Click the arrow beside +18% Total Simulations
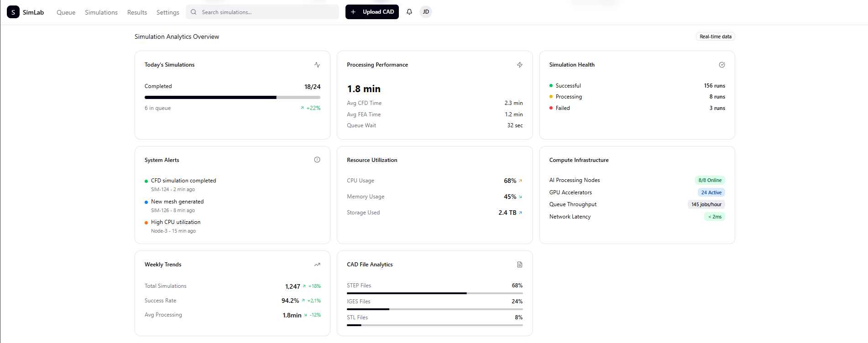 [304, 286]
